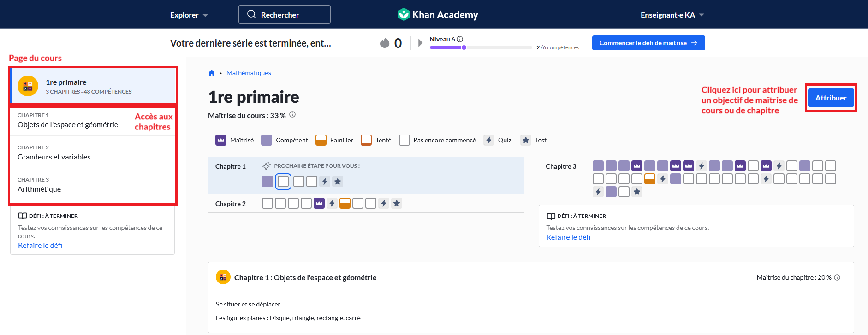Click the Chapitre 2 label in mastery grid
Image resolution: width=868 pixels, height=335 pixels.
click(231, 204)
